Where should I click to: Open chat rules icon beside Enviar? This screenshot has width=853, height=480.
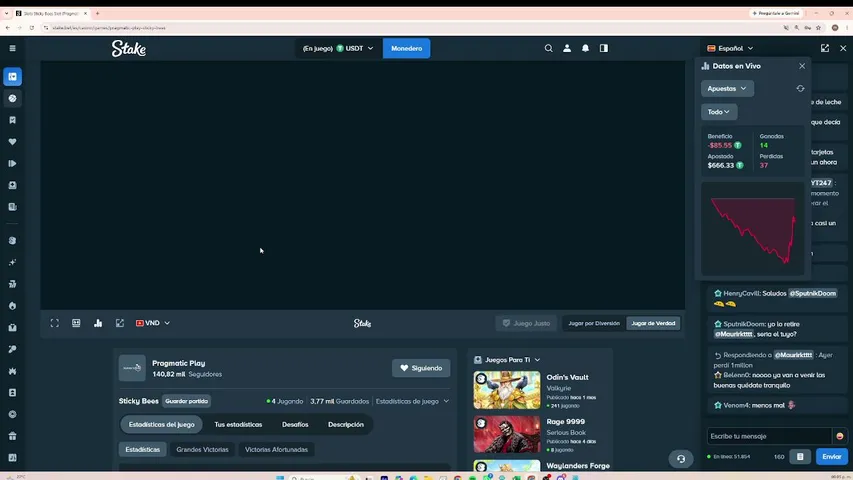coord(800,457)
